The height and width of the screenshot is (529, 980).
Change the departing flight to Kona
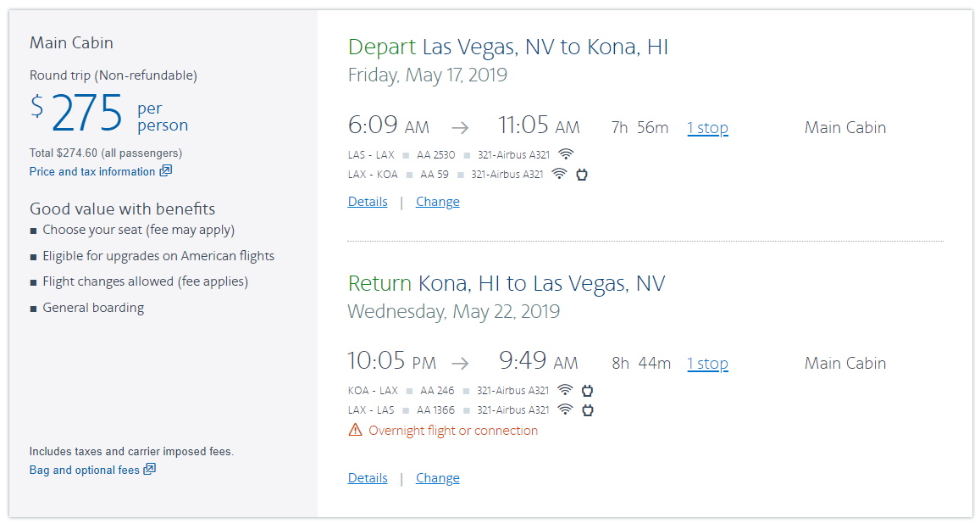[438, 202]
